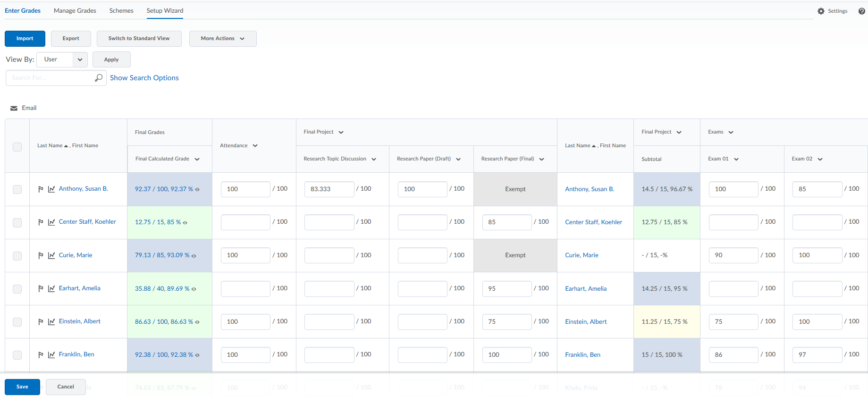Click the Settings gear icon
The height and width of the screenshot is (396, 868).
[x=821, y=11]
